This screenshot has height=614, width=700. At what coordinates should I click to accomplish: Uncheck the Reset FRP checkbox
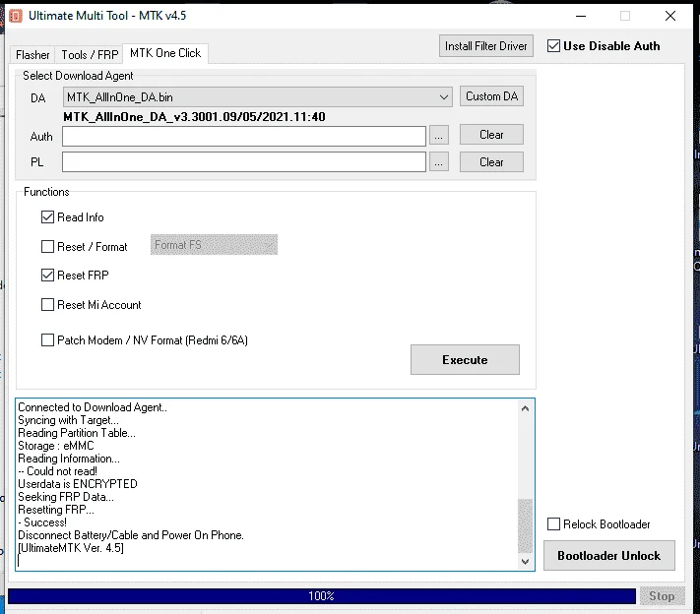coord(47,276)
